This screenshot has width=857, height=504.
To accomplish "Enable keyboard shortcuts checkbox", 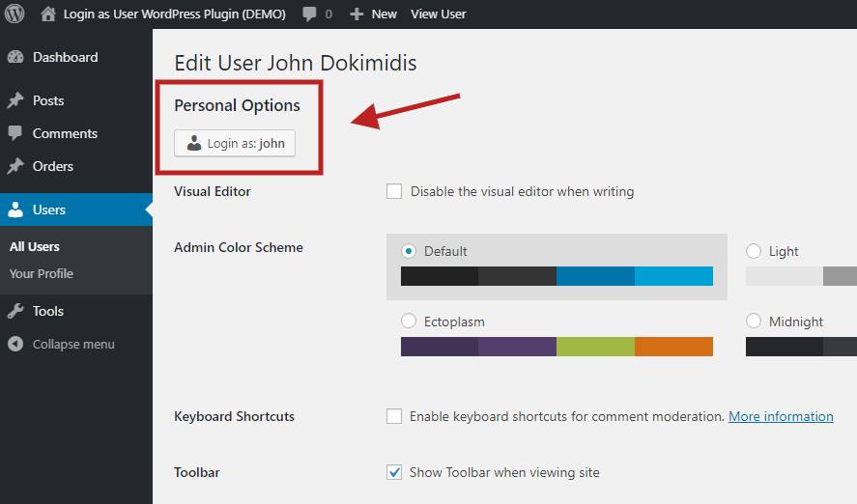I will [x=394, y=416].
